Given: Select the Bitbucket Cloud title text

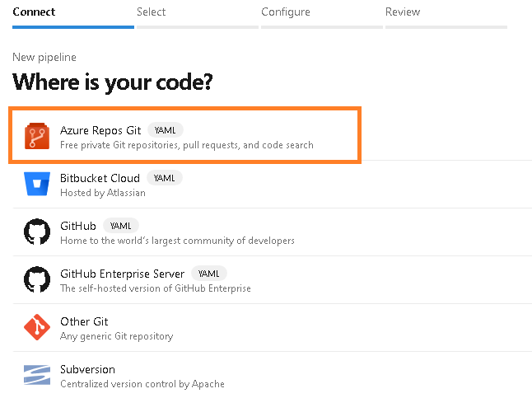Looking at the screenshot, I should 100,178.
